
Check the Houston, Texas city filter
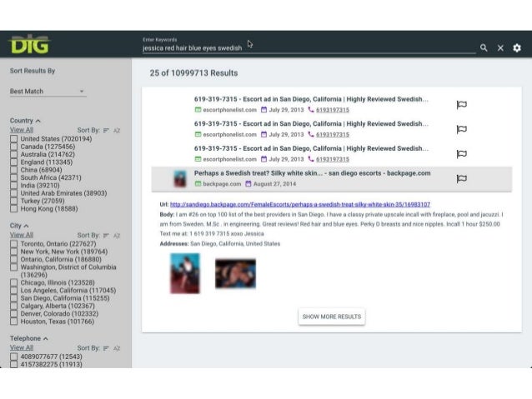pos(13,322)
